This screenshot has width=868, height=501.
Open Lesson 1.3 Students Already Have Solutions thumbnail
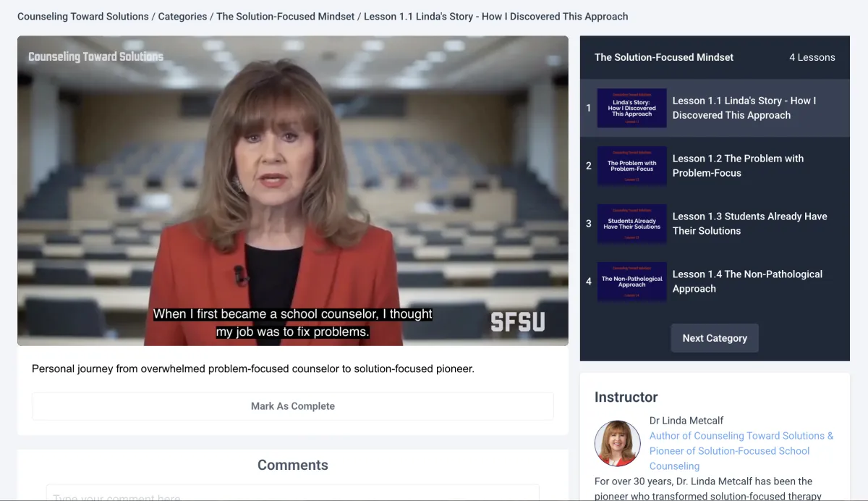(631, 224)
